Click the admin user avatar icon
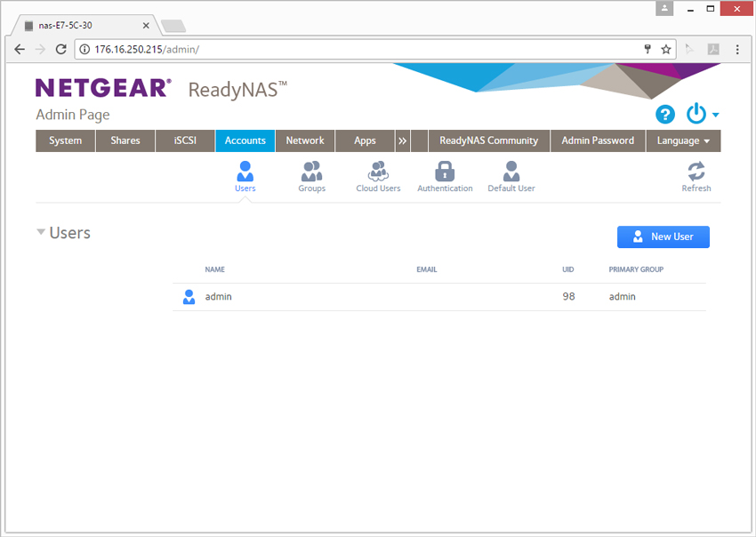 coord(189,297)
